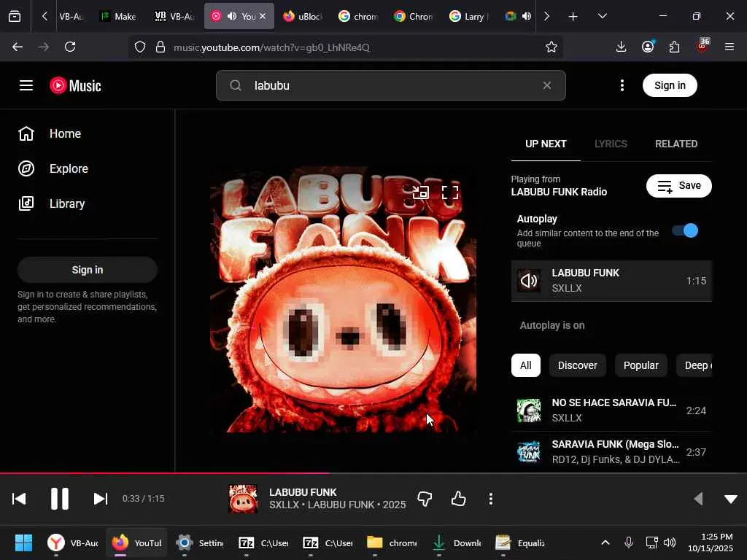
Task: Click the SARAVIA FUNK track thumbnail
Action: coord(529,452)
